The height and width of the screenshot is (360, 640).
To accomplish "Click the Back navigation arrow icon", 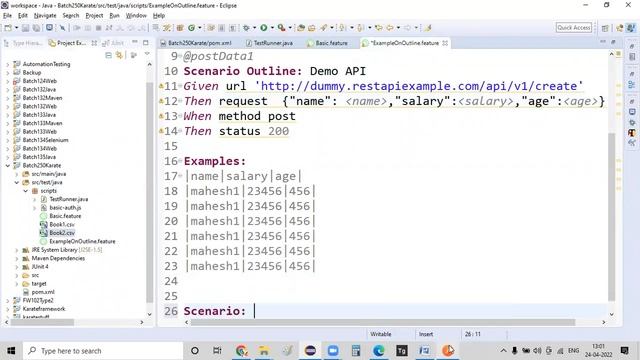I will tap(390, 28).
